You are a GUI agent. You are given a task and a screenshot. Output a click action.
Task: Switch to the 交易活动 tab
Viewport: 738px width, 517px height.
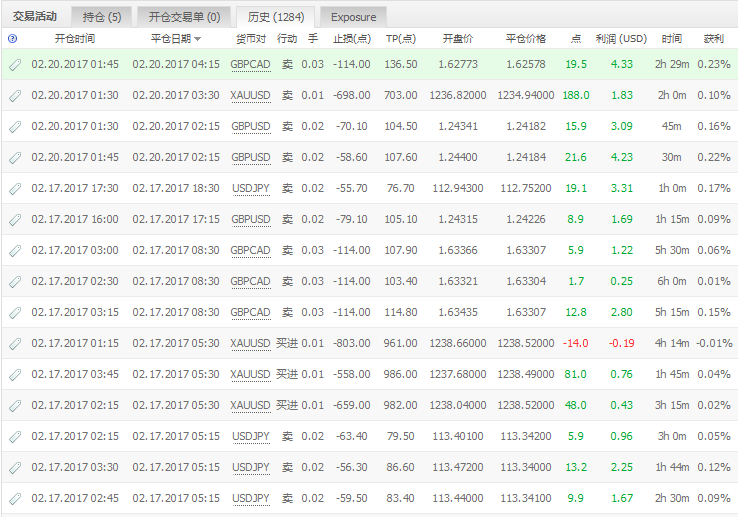click(x=35, y=16)
